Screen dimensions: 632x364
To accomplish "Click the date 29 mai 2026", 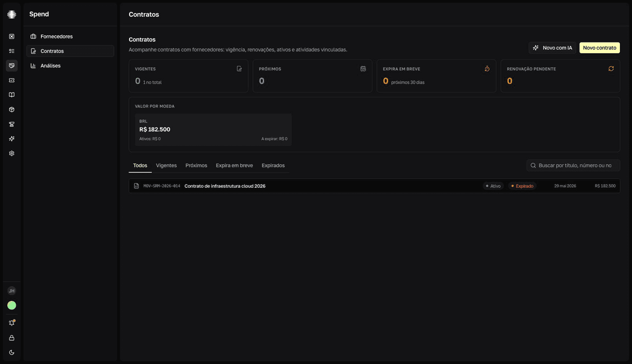I will [x=565, y=186].
